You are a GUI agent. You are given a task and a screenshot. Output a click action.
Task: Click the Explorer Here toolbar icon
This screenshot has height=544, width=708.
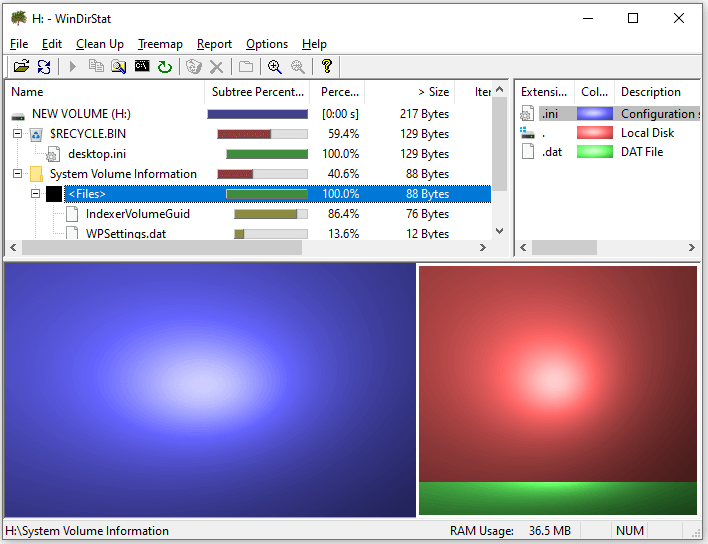[x=119, y=67]
